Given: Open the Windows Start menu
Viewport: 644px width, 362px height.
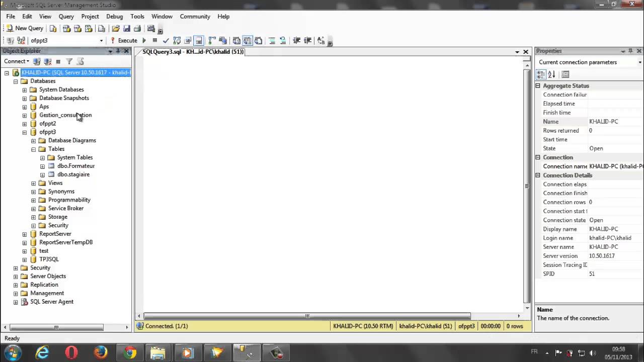Looking at the screenshot, I should (x=12, y=352).
